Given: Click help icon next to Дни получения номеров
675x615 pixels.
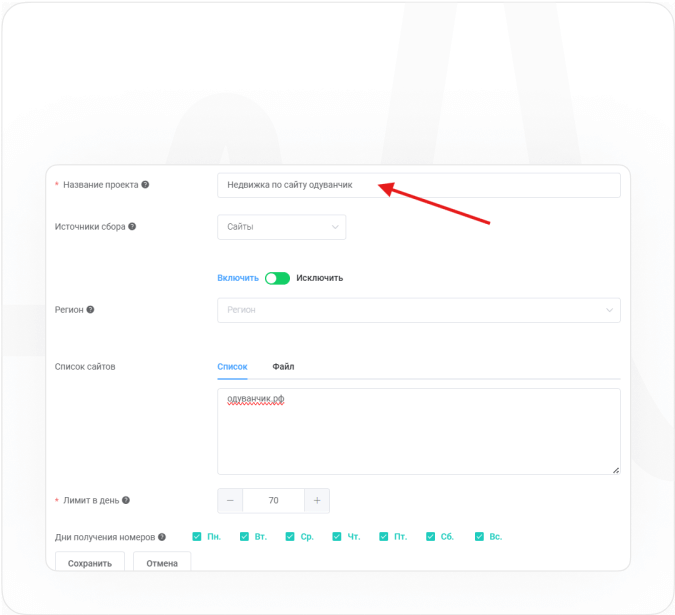Looking at the screenshot, I should point(162,537).
